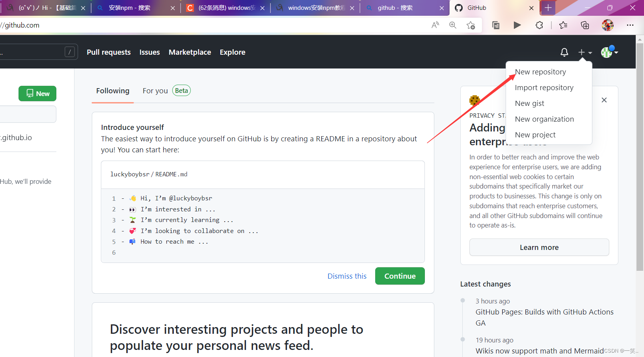Open GitHub Marketplace
This screenshot has height=357, width=644.
tap(190, 52)
